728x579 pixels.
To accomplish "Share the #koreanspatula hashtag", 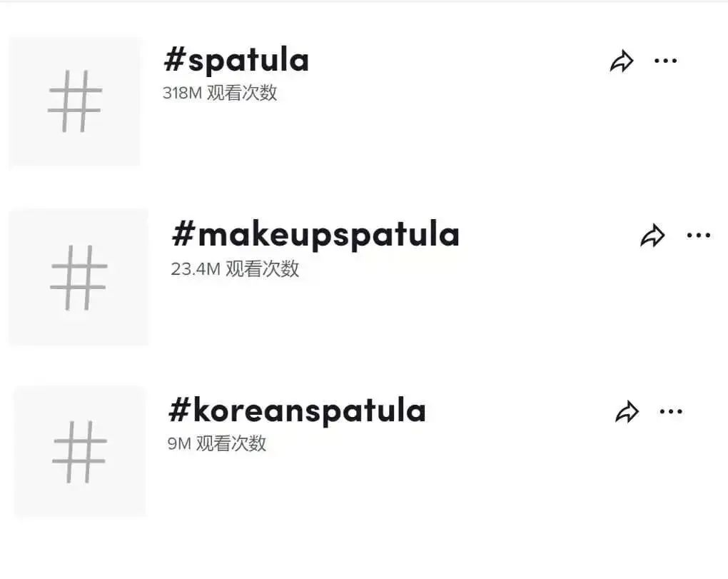I will coord(627,412).
